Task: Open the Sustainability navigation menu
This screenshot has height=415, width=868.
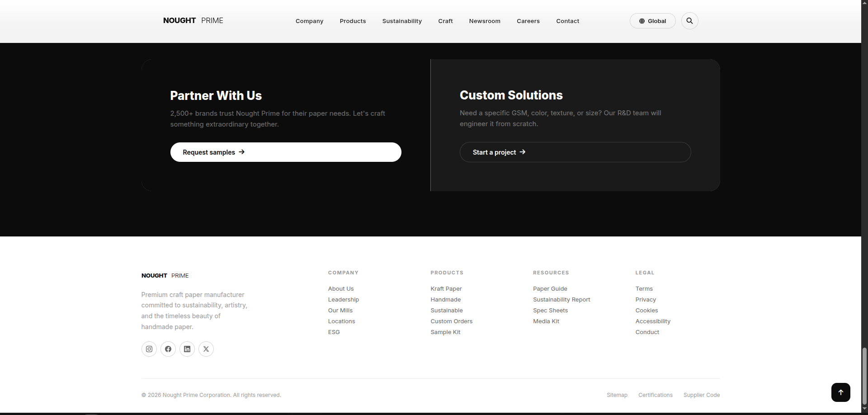Action: (402, 21)
